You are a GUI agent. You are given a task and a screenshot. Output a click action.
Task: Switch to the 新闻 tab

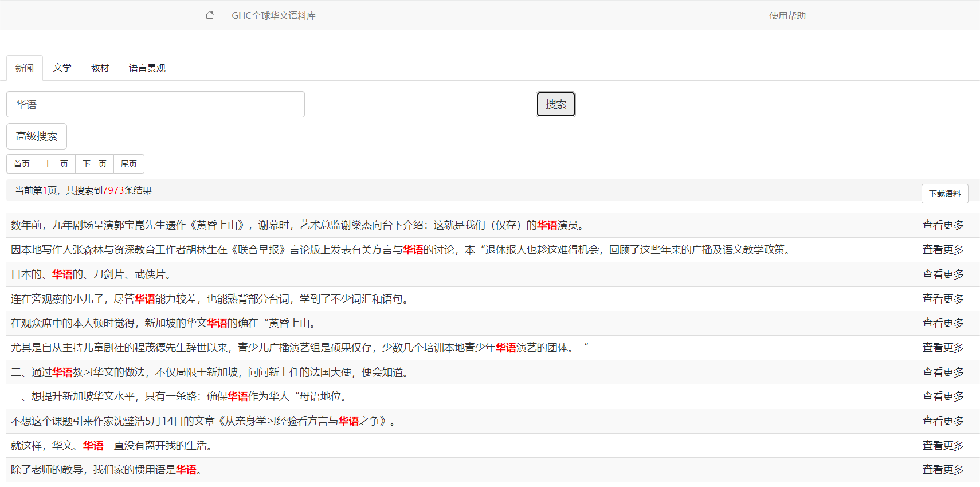pyautogui.click(x=25, y=68)
